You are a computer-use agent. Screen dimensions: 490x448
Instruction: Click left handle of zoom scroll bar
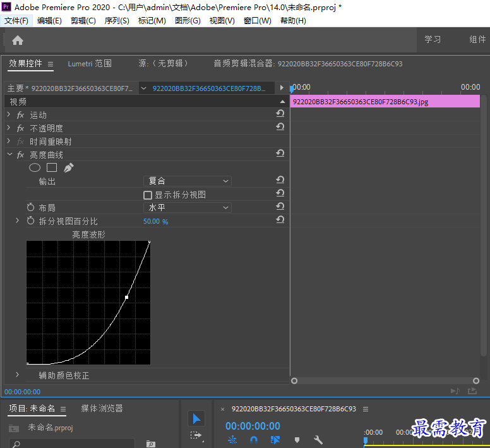[294, 381]
